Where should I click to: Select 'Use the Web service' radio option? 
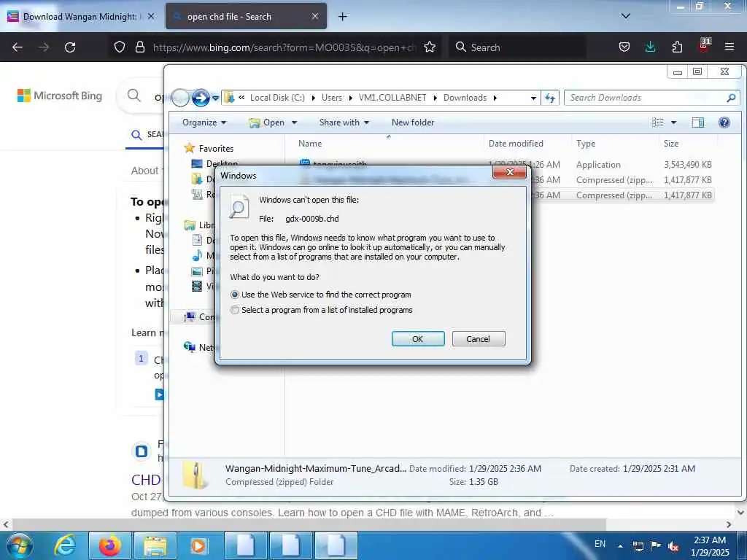[234, 295]
